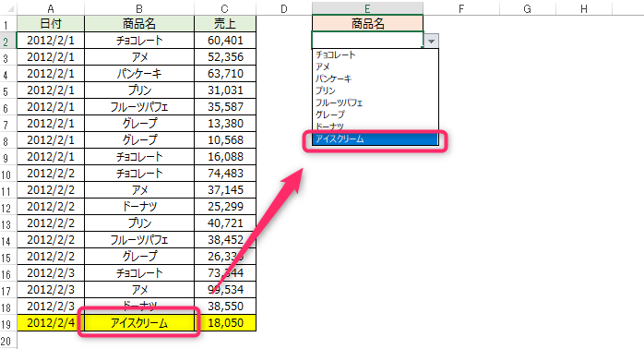Image resolution: width=644 pixels, height=349 pixels.
Task: Select the フルーツパフェ cell in row 14
Action: [x=139, y=240]
